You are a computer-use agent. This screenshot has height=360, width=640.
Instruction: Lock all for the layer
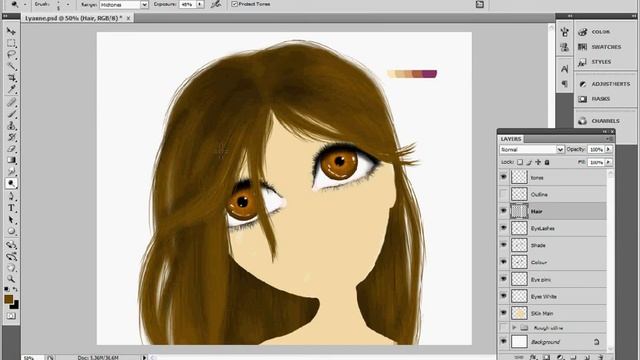pos(547,162)
